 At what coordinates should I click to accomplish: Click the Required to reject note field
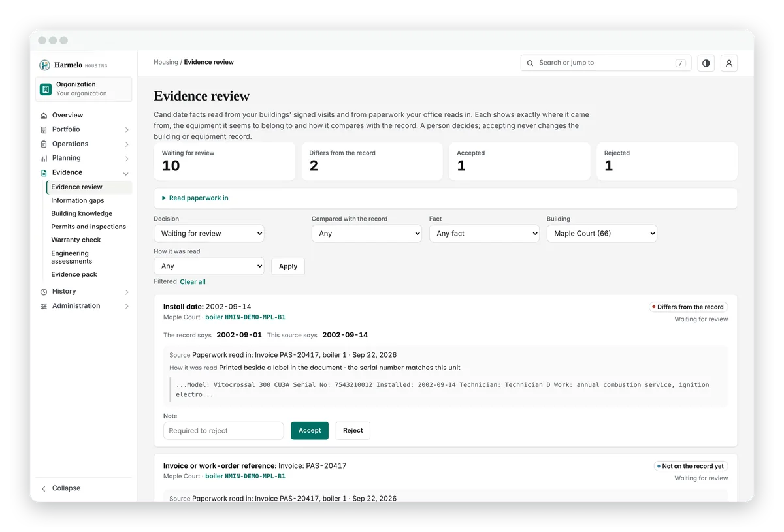click(x=223, y=431)
